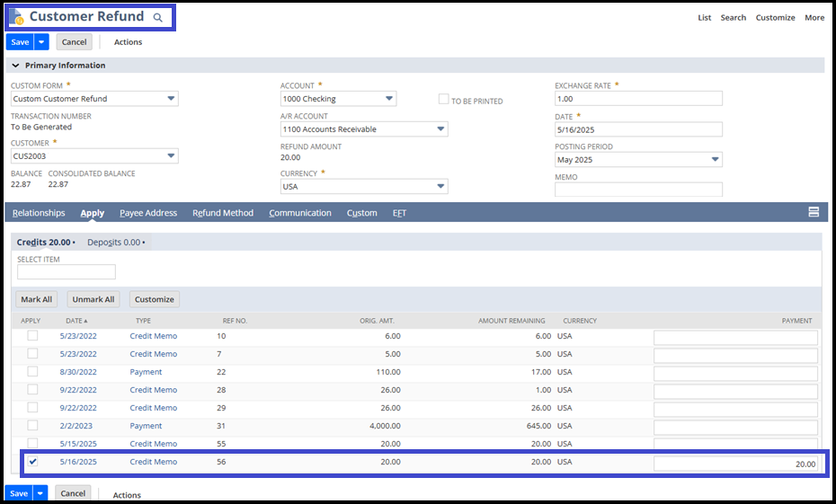Screen dimensions: 836x504
Task: Check Apply for Credit Memo ref 10
Action: coord(32,336)
